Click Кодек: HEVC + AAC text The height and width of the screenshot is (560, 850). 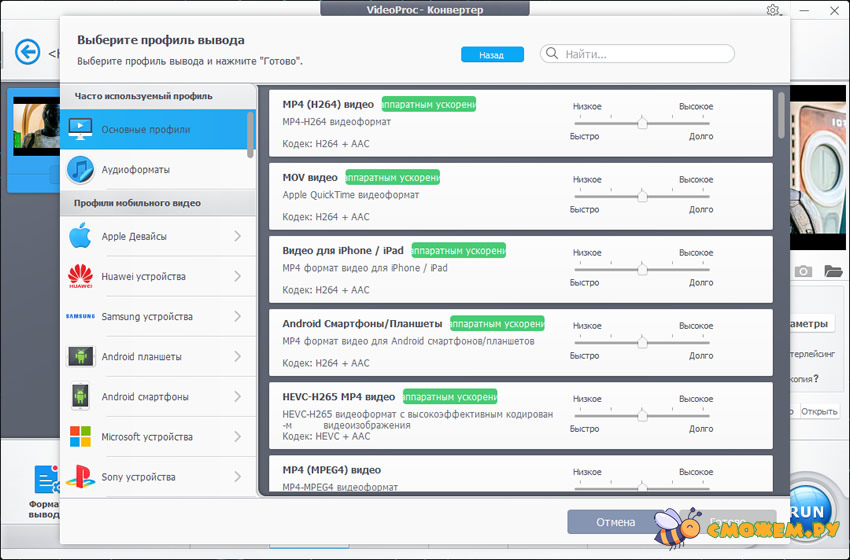coord(326,436)
